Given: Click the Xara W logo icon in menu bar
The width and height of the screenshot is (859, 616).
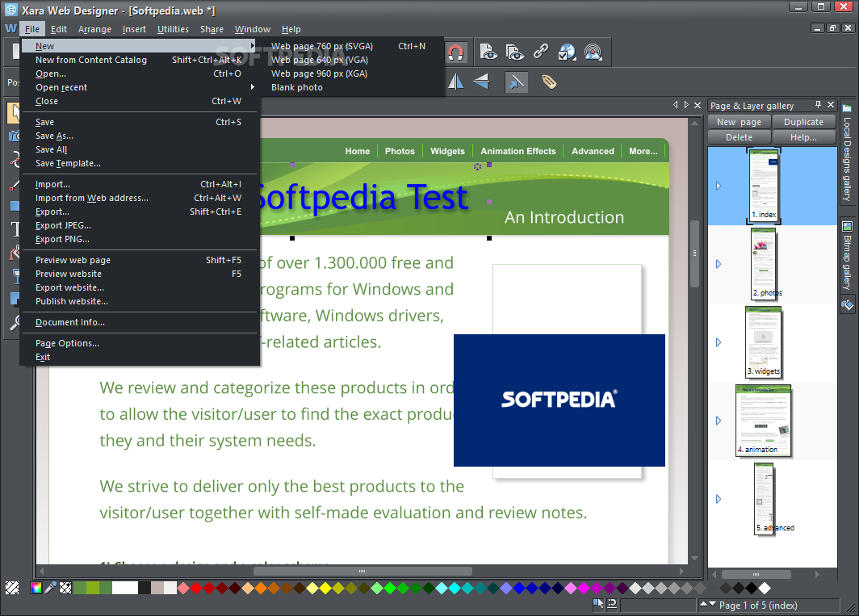Looking at the screenshot, I should pyautogui.click(x=11, y=28).
